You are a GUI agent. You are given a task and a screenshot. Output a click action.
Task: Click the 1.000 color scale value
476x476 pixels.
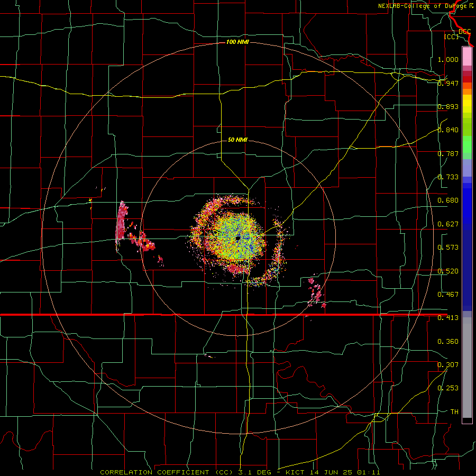pyautogui.click(x=448, y=59)
